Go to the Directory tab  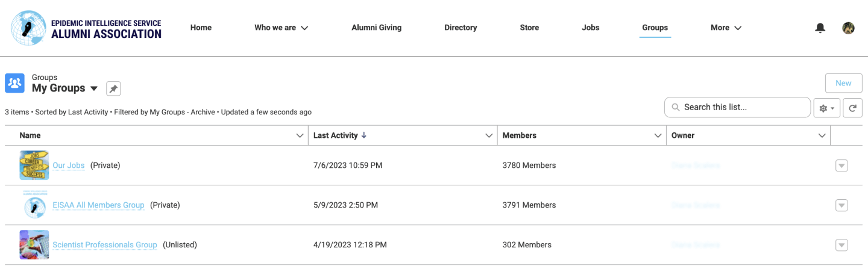pyautogui.click(x=461, y=28)
